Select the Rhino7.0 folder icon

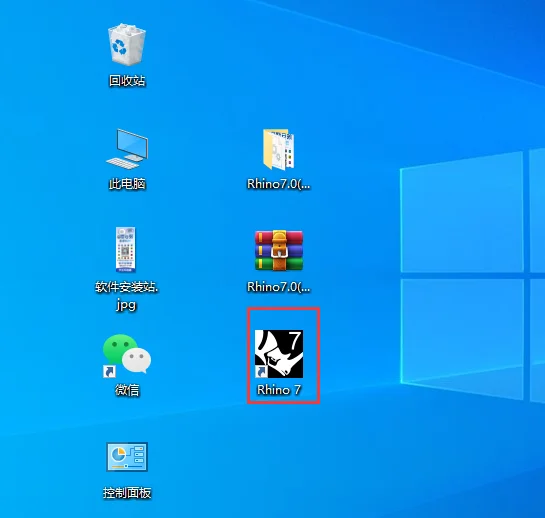point(278,149)
